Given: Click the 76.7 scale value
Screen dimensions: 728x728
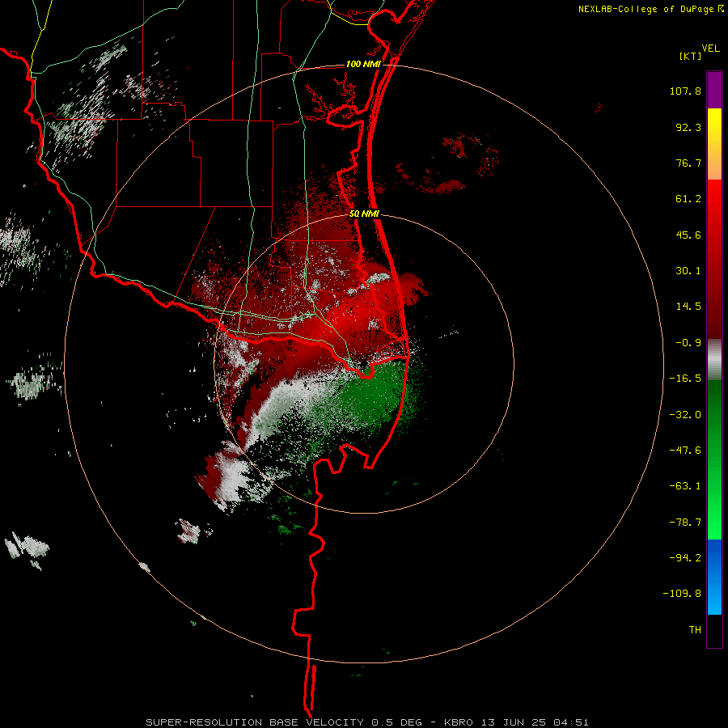Looking at the screenshot, I should pos(688,163).
